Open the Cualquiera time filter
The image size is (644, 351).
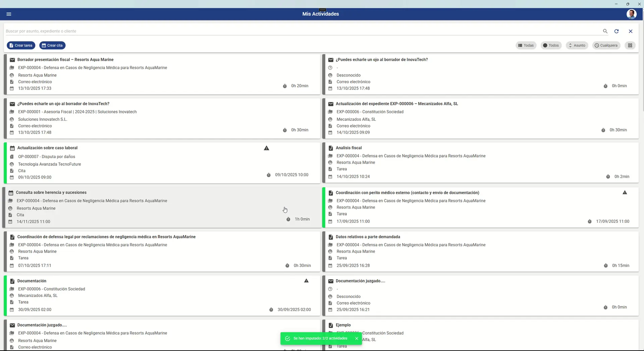coord(606,45)
